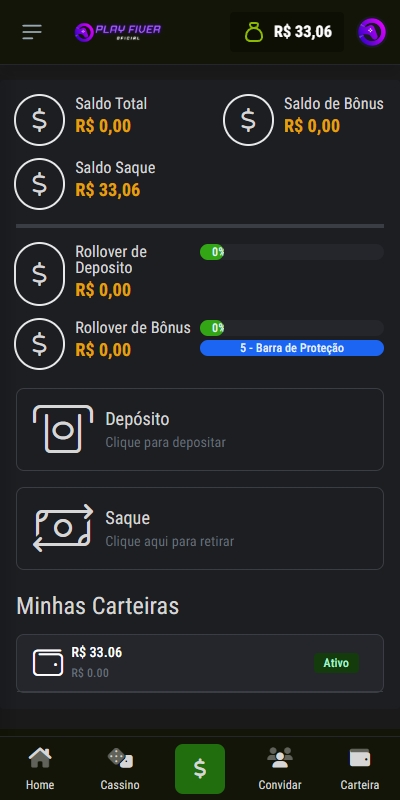Open the money bag balance icon
The image size is (400, 800).
[x=254, y=32]
